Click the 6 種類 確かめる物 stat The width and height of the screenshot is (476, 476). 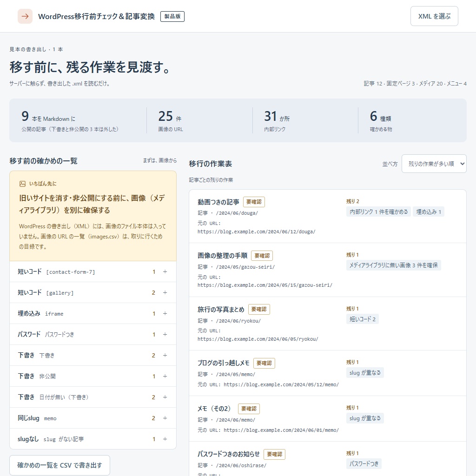[381, 121]
